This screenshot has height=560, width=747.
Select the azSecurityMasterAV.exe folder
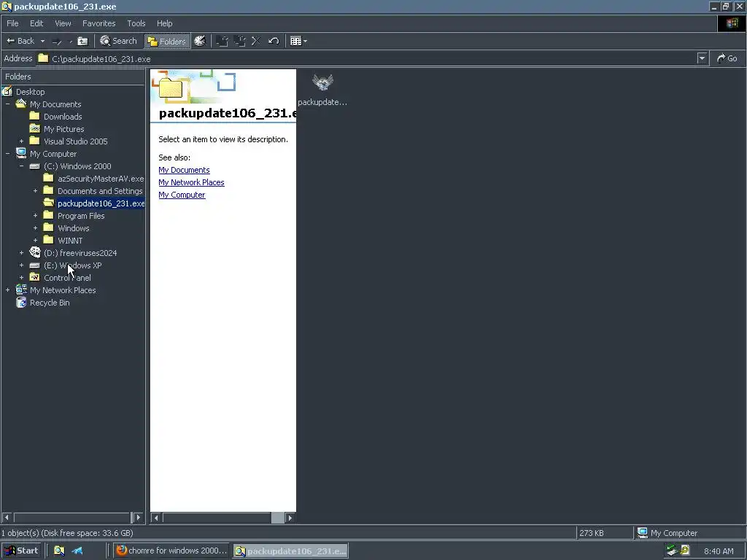point(101,179)
